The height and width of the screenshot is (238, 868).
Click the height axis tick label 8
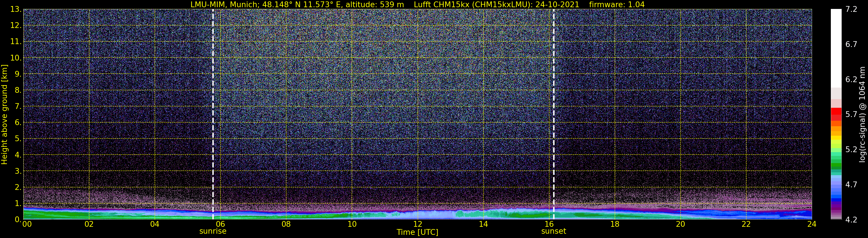click(18, 90)
